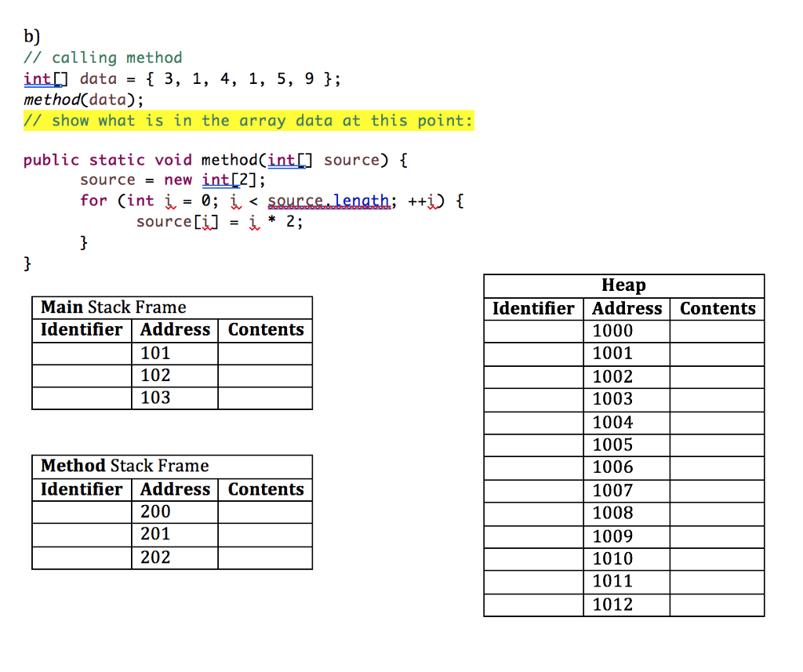Click the underlined int[] declaration of data
The height and width of the screenshot is (672, 803).
tap(35, 78)
